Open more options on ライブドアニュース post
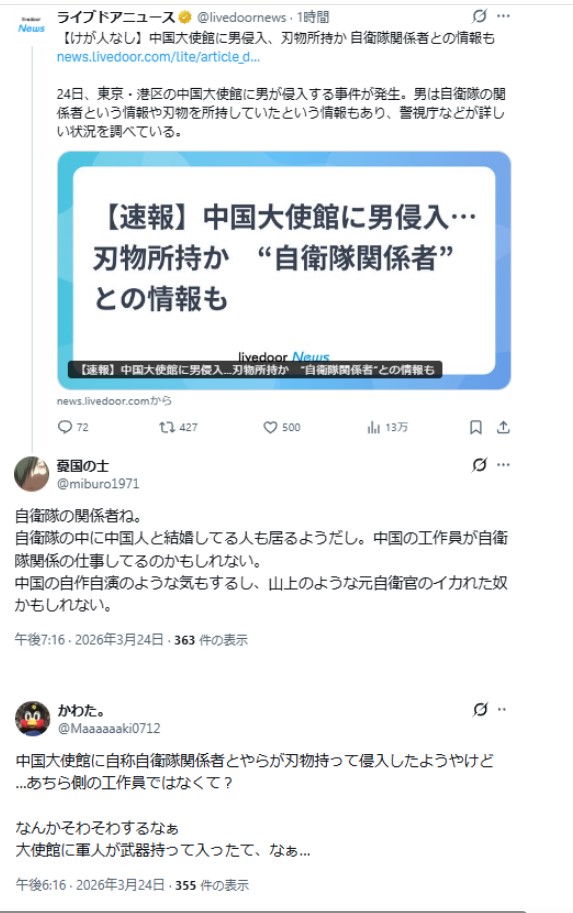Image resolution: width=573 pixels, height=913 pixels. (504, 16)
